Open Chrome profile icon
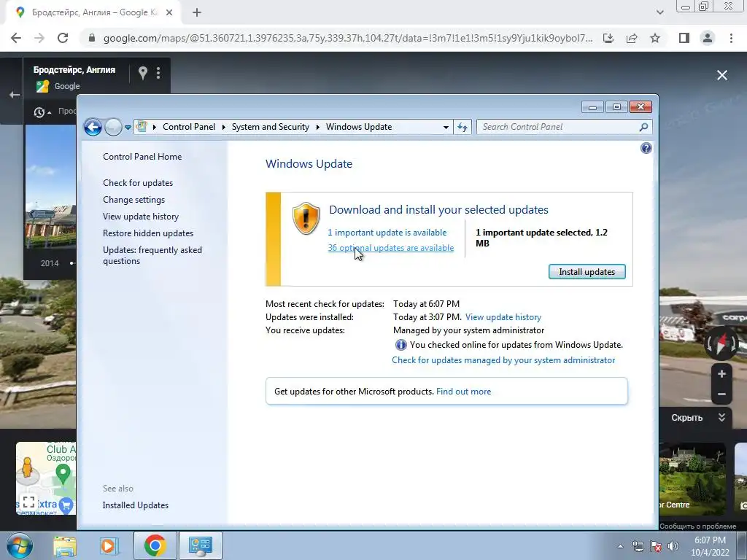 coord(708,38)
